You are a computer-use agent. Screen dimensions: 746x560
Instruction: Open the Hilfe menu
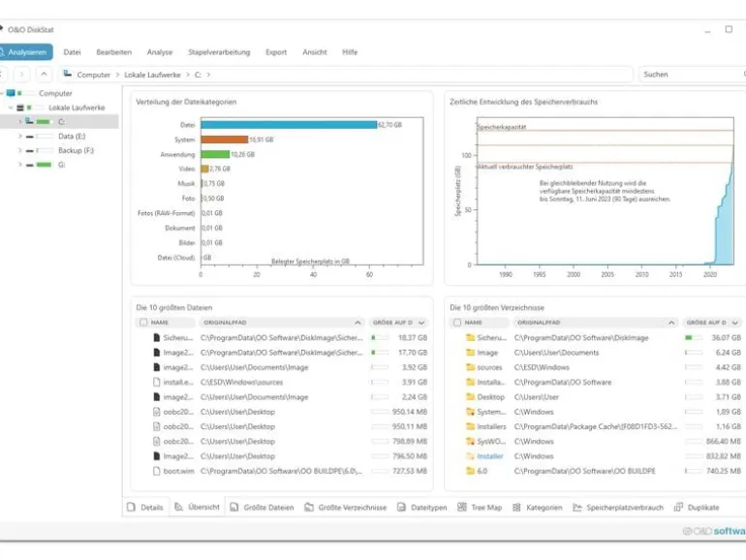pos(350,52)
